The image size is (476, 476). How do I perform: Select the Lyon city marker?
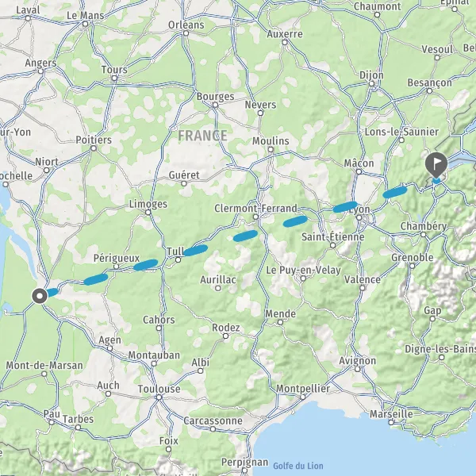pyautogui.click(x=359, y=217)
